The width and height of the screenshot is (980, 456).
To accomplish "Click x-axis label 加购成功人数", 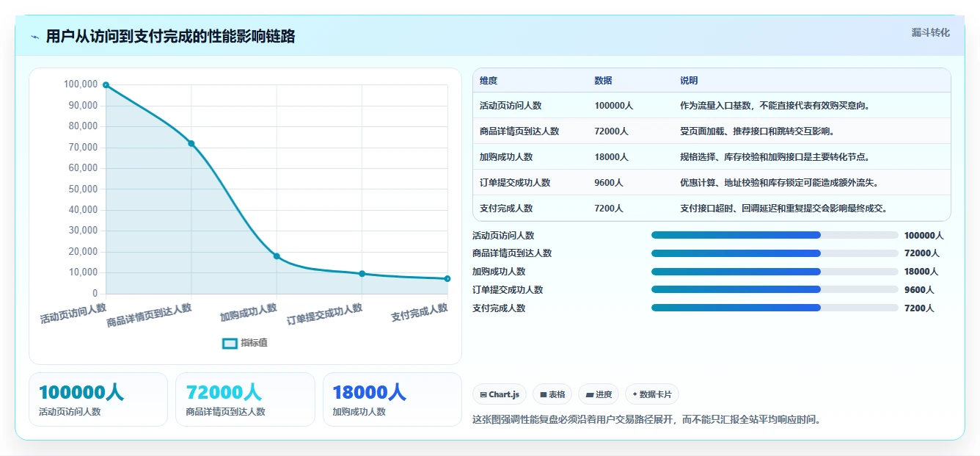I will coord(249,313).
